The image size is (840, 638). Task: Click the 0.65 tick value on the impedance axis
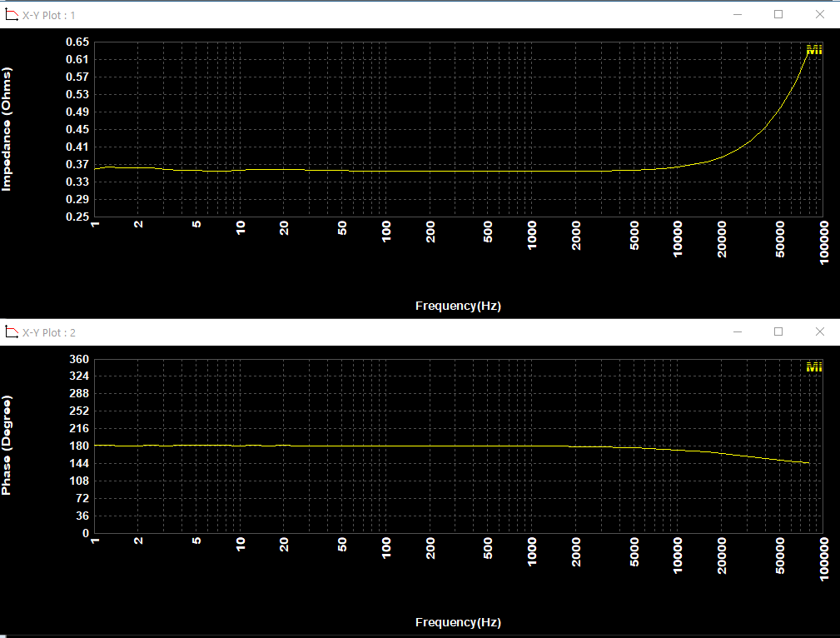(x=77, y=41)
